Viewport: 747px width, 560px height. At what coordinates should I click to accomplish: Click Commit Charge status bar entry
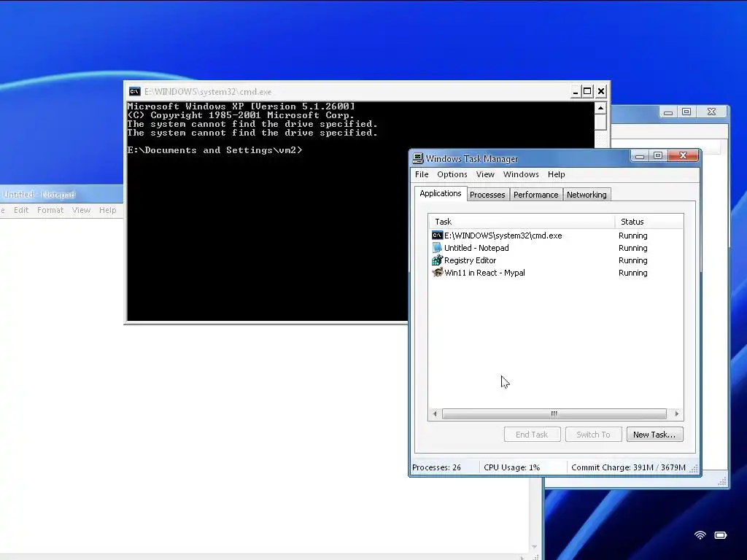(x=628, y=467)
